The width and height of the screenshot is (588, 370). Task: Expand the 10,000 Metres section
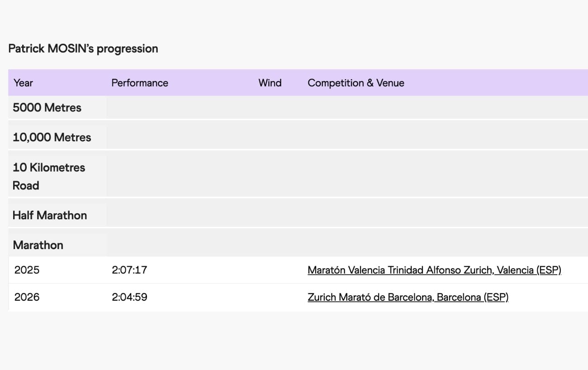tap(52, 138)
